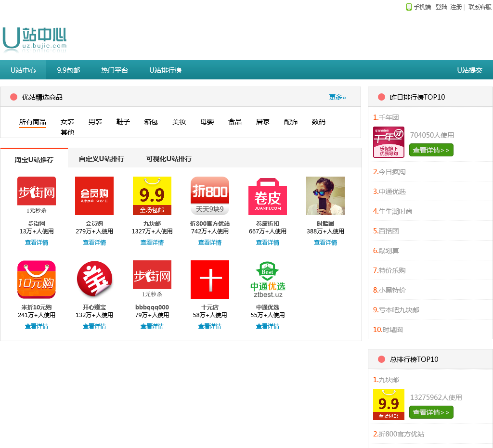
Task: Open the 开心赚宝 red ball logo
Action: pyautogui.click(x=94, y=280)
